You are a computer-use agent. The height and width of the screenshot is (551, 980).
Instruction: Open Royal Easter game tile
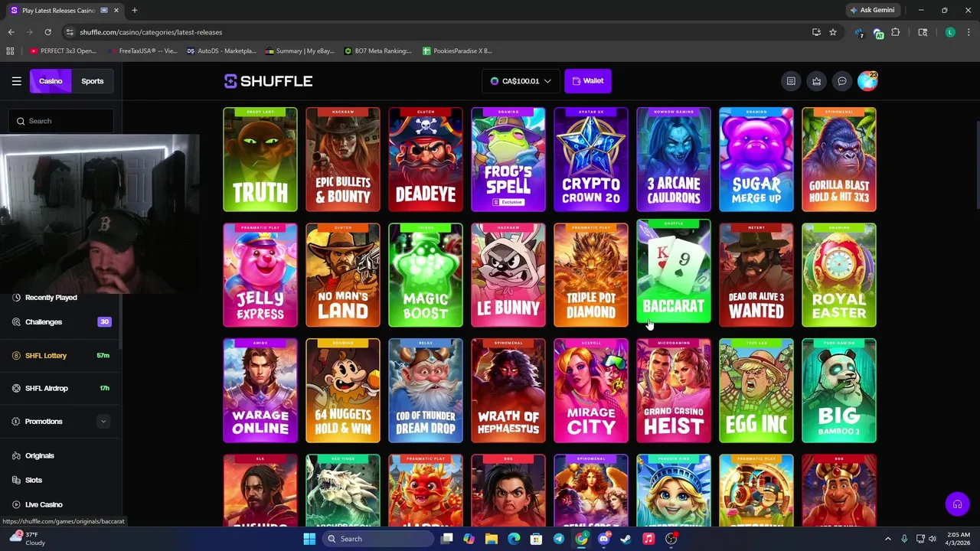(x=839, y=275)
